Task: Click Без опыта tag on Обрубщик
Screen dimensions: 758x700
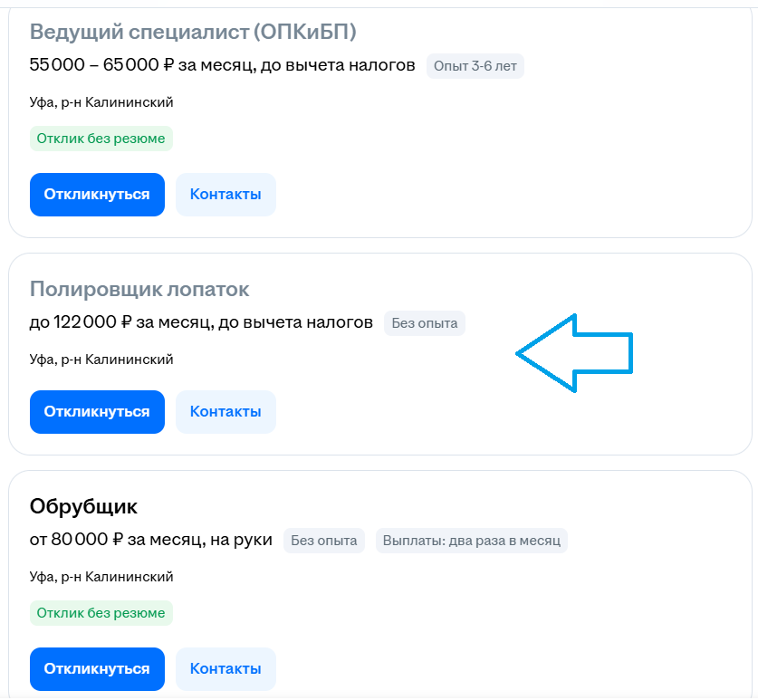Action: [324, 541]
